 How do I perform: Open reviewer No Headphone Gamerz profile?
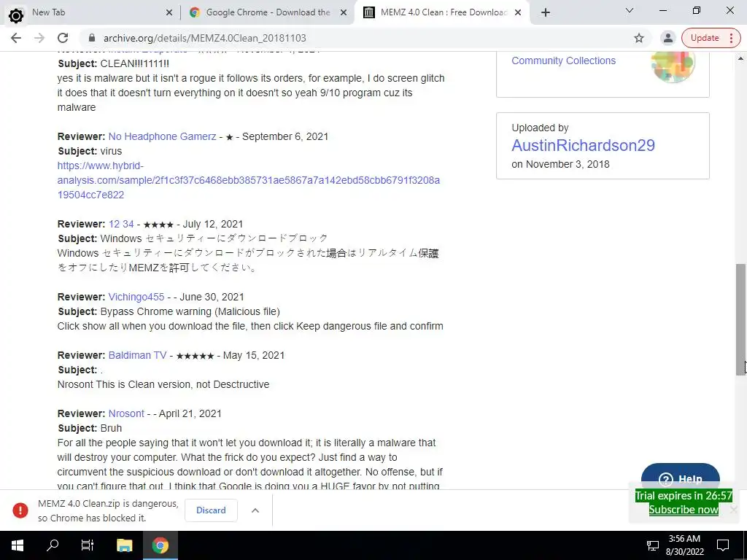coord(162,136)
